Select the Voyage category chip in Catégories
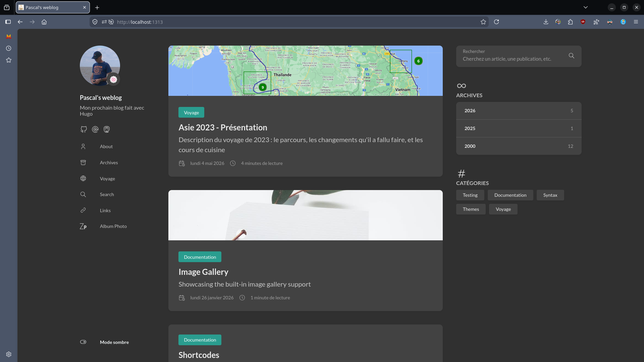The width and height of the screenshot is (644, 362). 503,209
